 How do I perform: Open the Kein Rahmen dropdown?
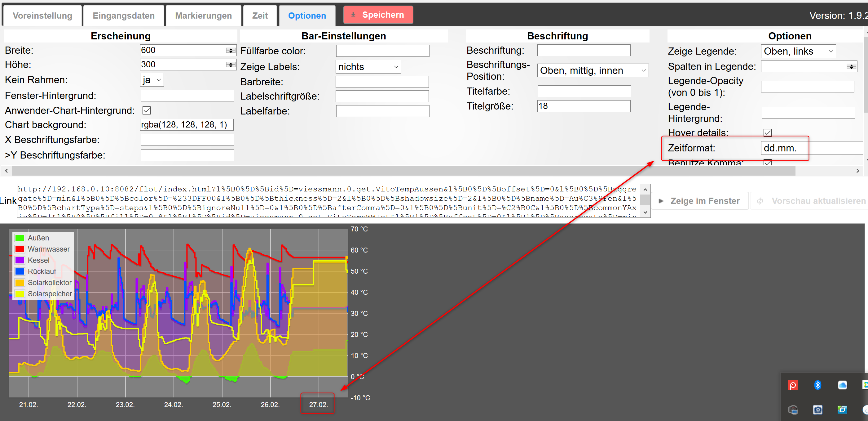(x=152, y=80)
